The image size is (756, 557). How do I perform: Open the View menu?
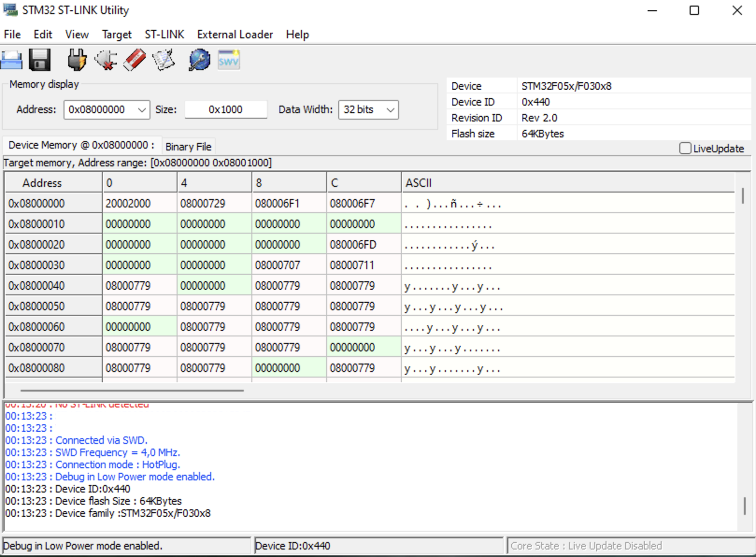(77, 35)
